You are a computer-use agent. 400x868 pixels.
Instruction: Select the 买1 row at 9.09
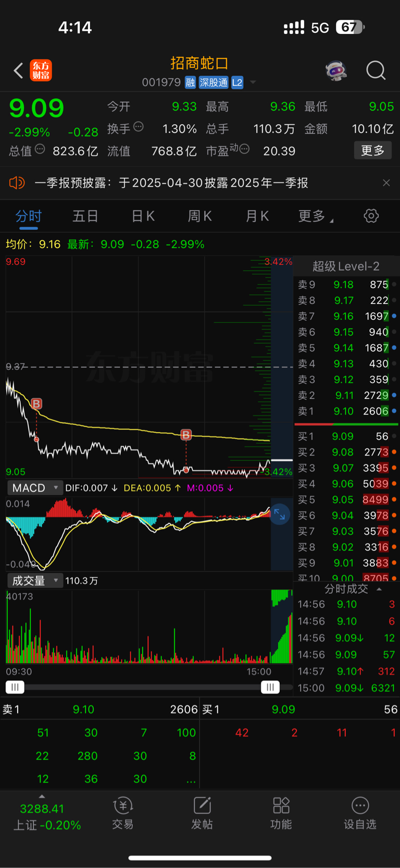347,436
